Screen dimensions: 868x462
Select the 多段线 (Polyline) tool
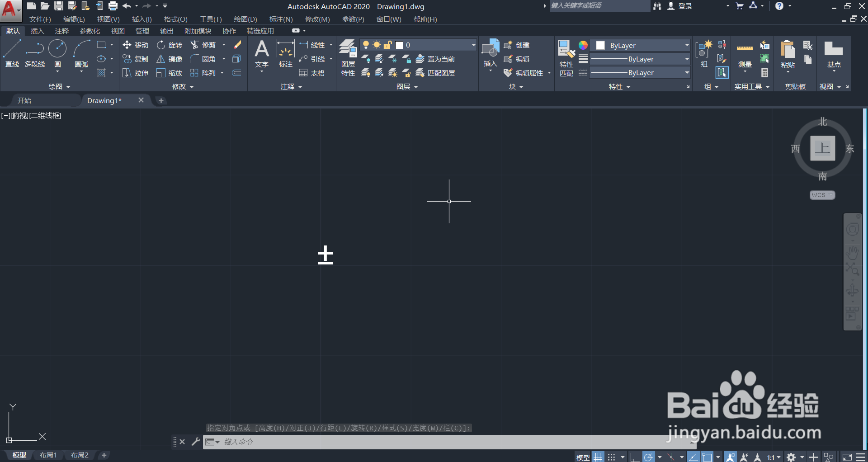35,54
